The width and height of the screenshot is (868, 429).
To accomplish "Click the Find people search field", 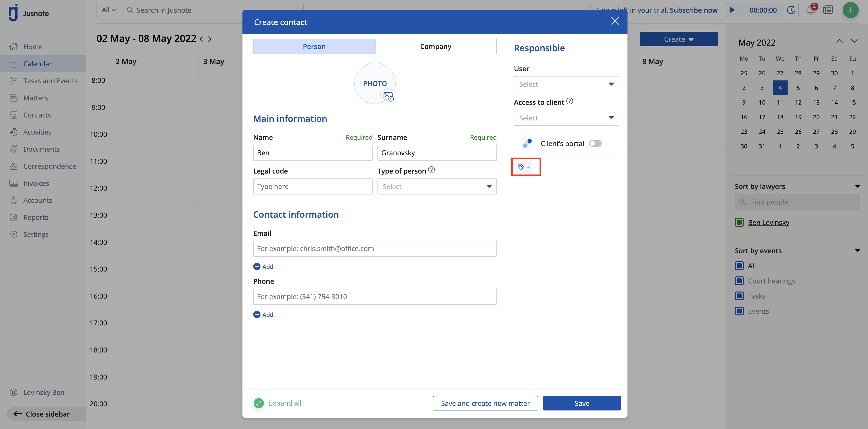I will coord(797,202).
